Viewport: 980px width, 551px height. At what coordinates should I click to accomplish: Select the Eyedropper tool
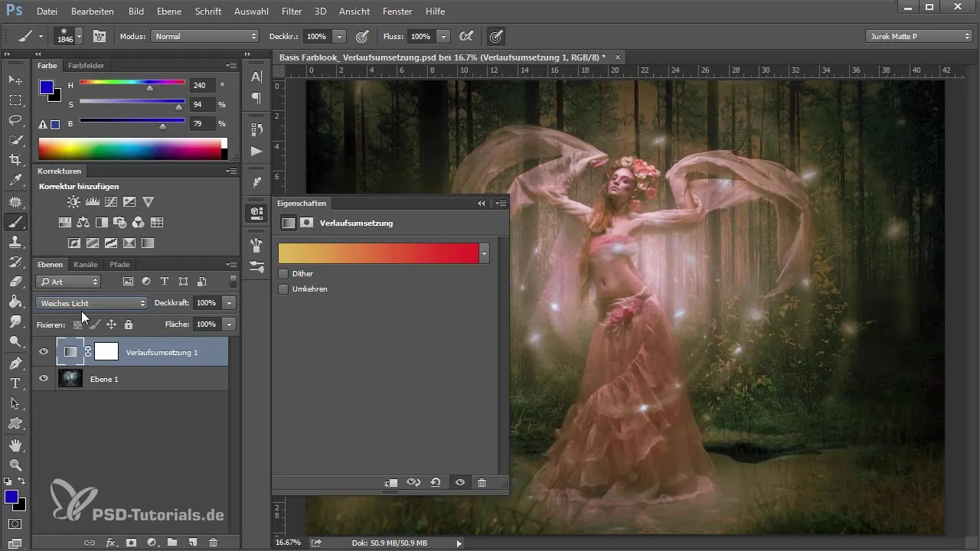point(15,181)
